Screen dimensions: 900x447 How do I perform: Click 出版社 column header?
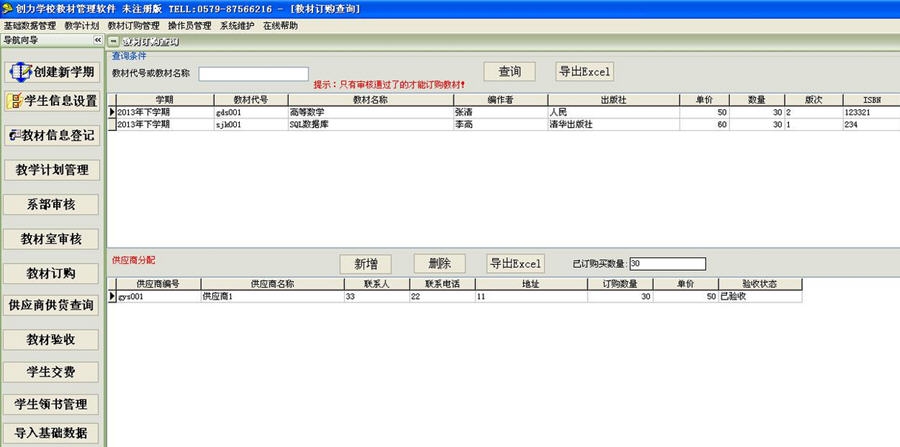click(x=614, y=100)
